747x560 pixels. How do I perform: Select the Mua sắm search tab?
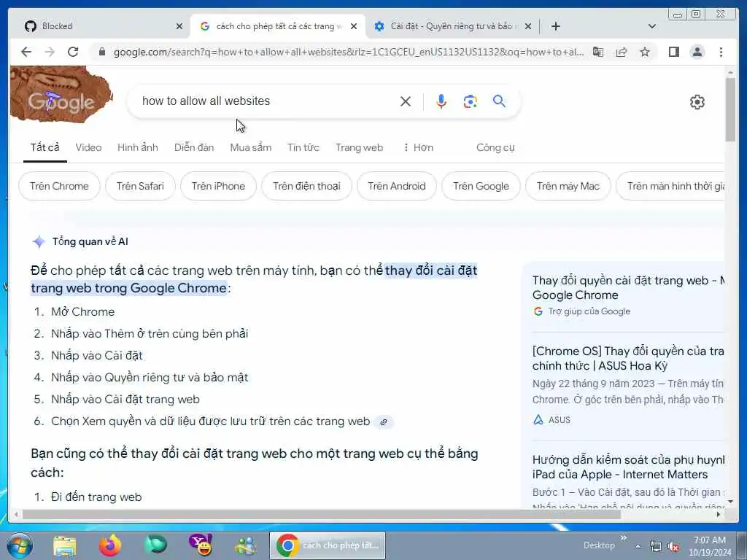(x=251, y=147)
